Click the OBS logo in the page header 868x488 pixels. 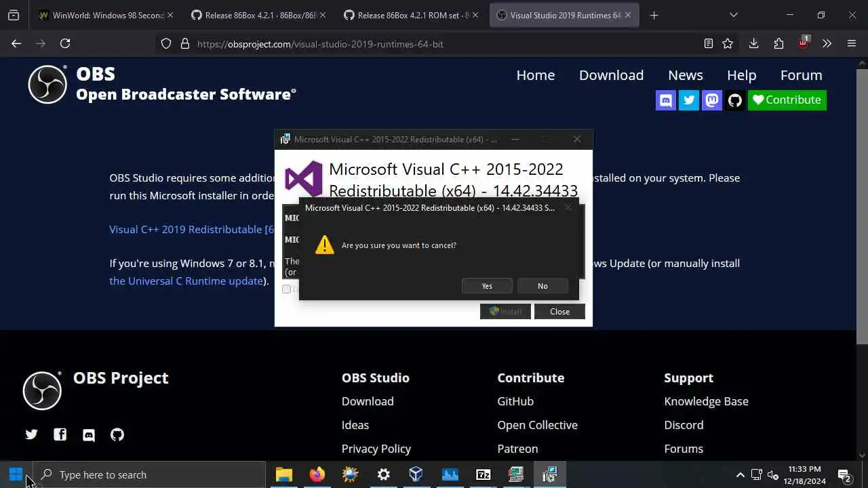pyautogui.click(x=47, y=85)
